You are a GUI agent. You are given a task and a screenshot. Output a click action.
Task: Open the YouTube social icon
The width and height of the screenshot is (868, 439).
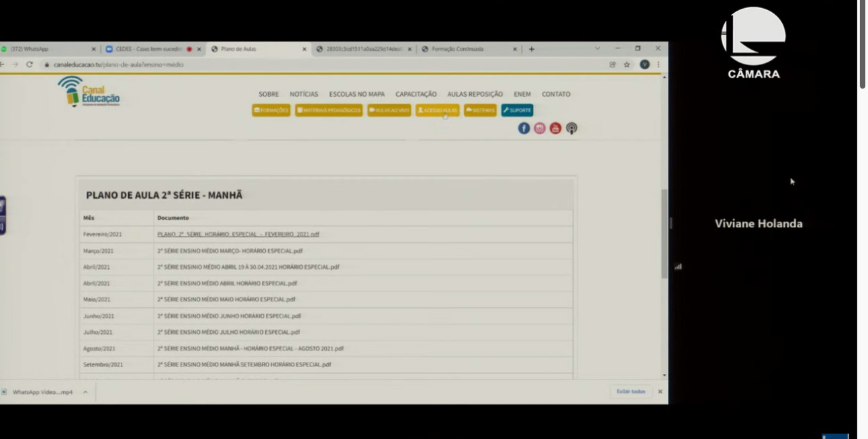[x=555, y=128]
